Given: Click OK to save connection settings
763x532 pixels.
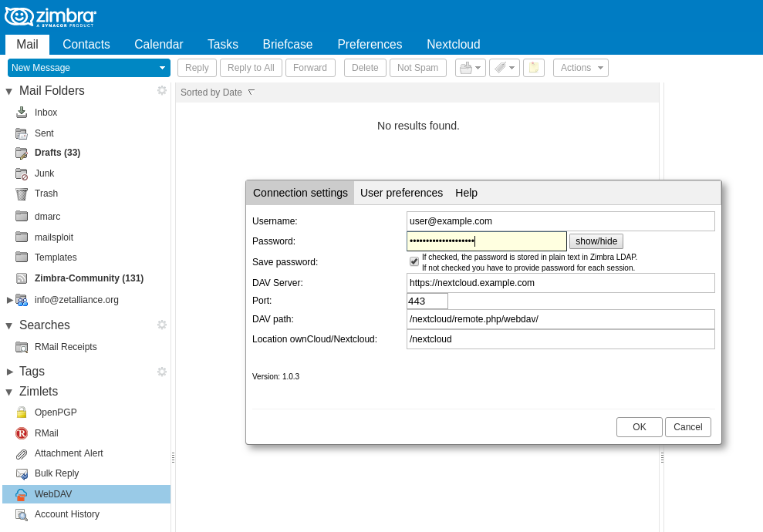Looking at the screenshot, I should [x=639, y=427].
